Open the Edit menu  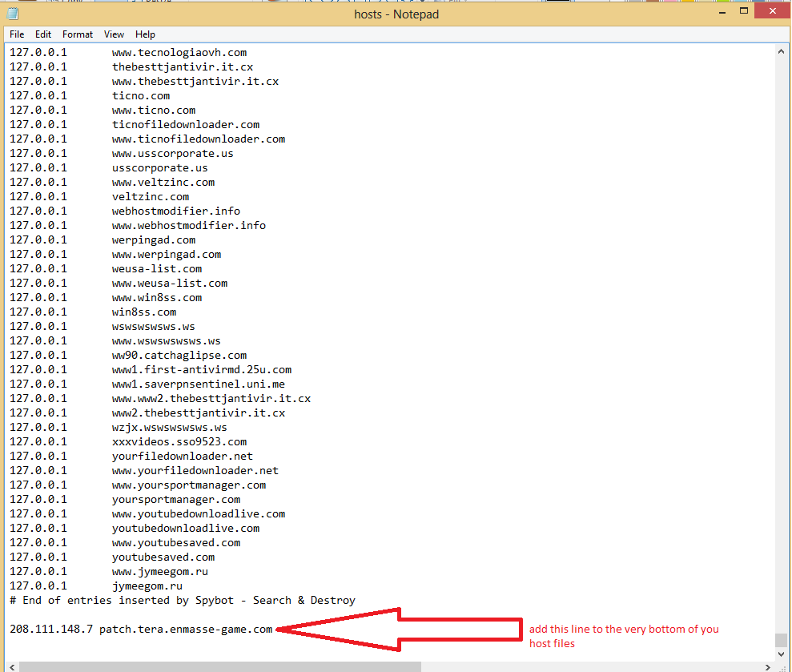click(x=43, y=34)
